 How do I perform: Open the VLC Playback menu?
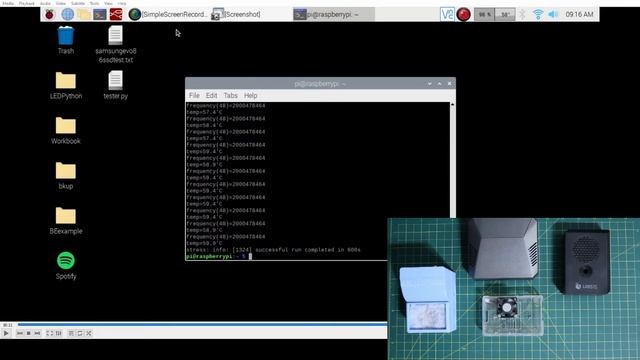click(27, 3)
